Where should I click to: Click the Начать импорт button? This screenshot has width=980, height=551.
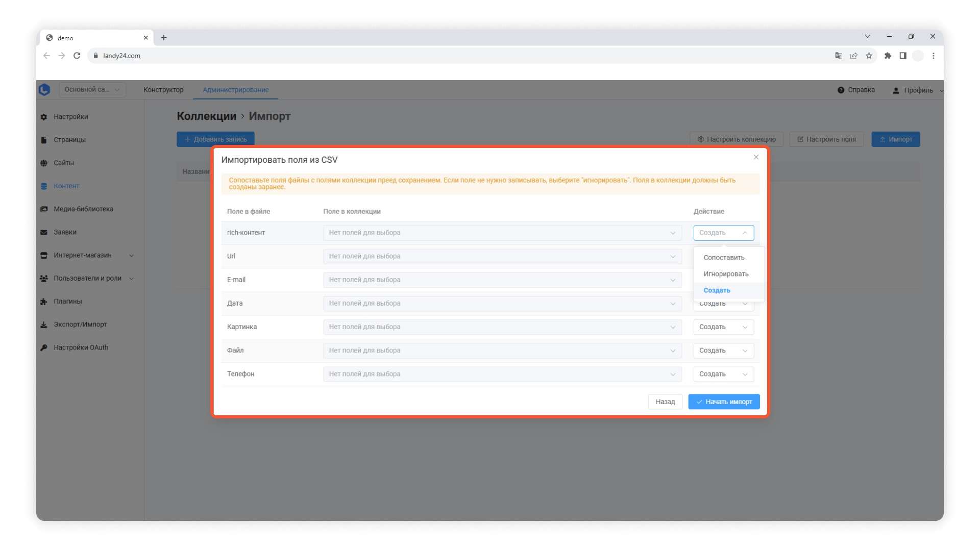tap(724, 402)
